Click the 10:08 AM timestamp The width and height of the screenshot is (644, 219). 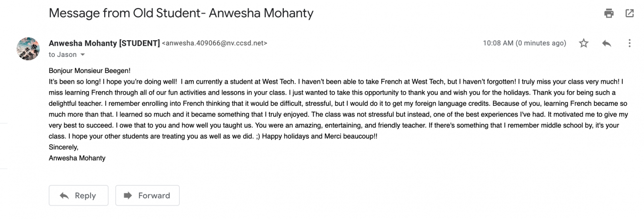(x=524, y=43)
